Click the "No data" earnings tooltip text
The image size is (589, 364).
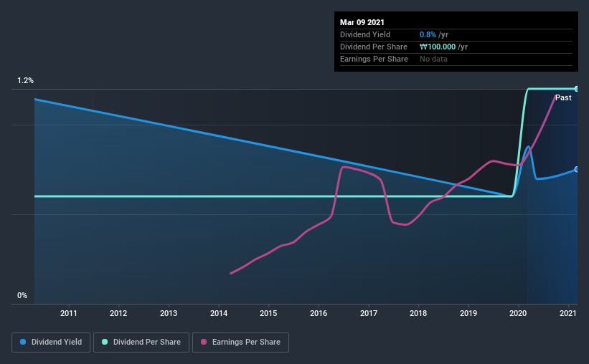433,59
